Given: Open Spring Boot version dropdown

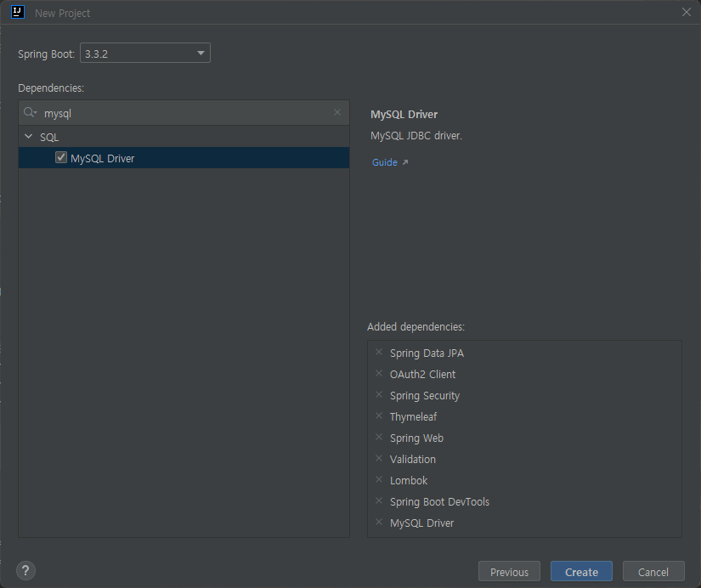Looking at the screenshot, I should tap(144, 54).
